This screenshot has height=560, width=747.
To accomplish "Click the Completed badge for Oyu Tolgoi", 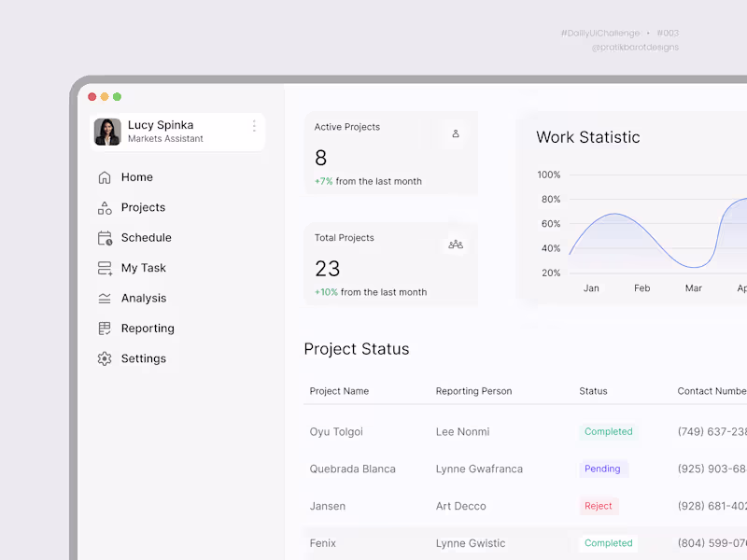I will pyautogui.click(x=608, y=431).
